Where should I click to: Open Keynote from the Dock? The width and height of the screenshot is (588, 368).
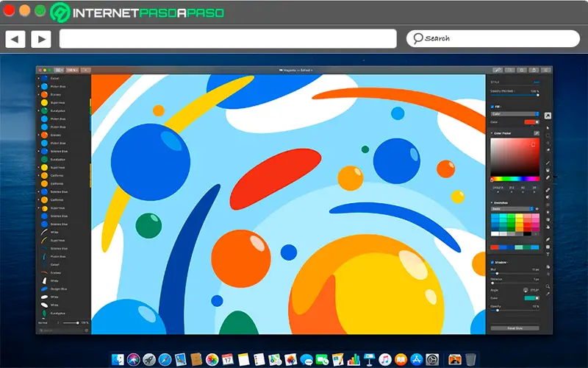click(368, 360)
